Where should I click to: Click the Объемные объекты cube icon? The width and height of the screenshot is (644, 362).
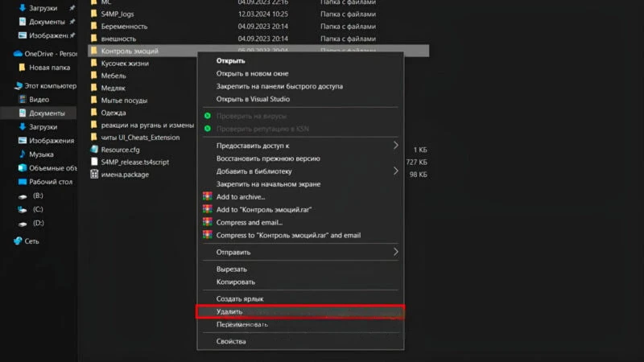click(23, 168)
